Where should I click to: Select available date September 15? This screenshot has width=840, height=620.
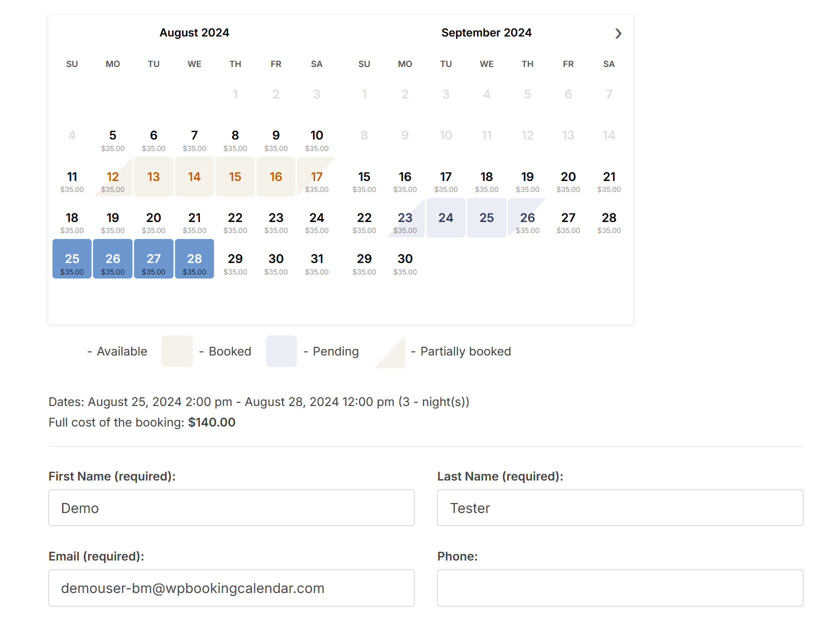[x=364, y=180]
